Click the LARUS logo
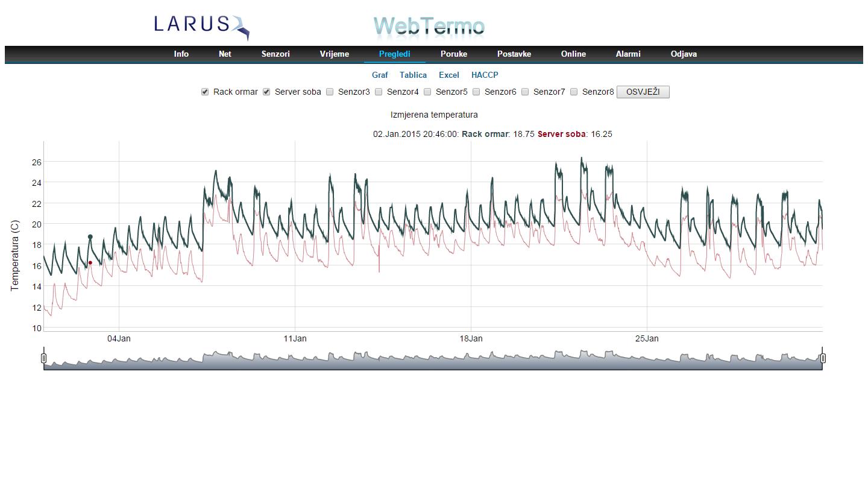 (x=201, y=26)
